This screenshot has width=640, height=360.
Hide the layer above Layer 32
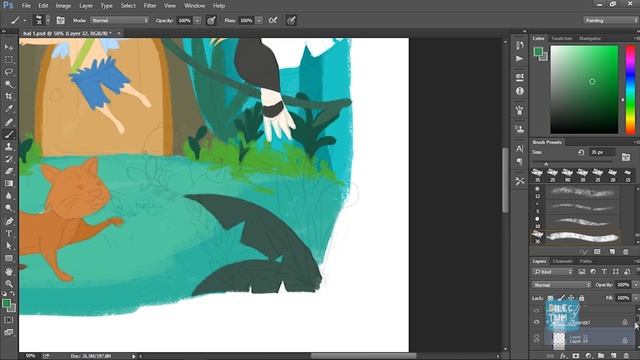click(536, 322)
